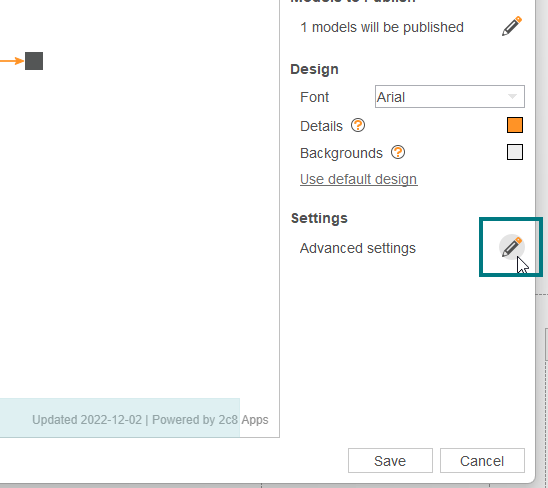
Task: Show help for Details option
Action: click(x=358, y=125)
